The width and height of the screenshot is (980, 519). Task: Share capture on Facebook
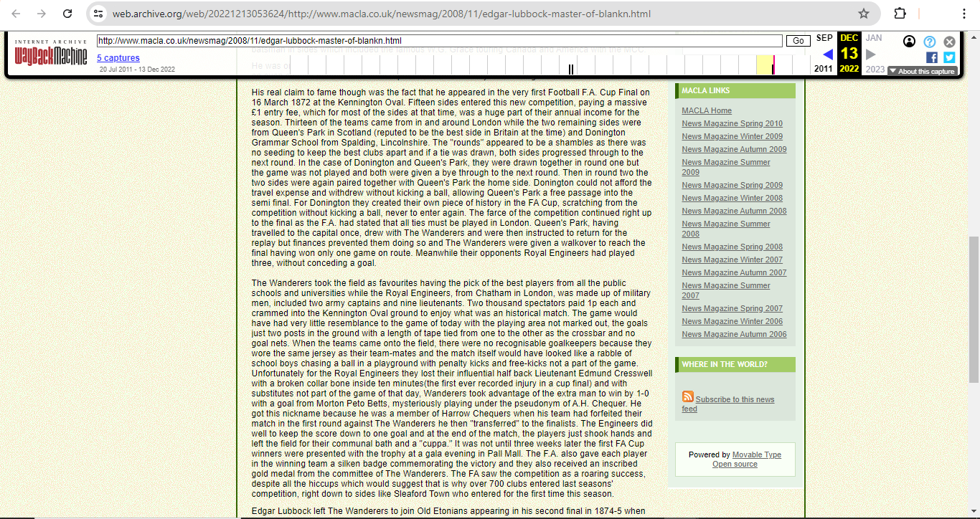[932, 57]
